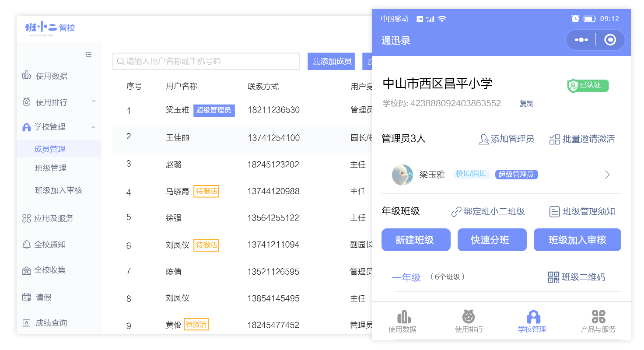Tap the mini program close circle icon
Viewport: 644px width, 350px height.
[x=610, y=40]
